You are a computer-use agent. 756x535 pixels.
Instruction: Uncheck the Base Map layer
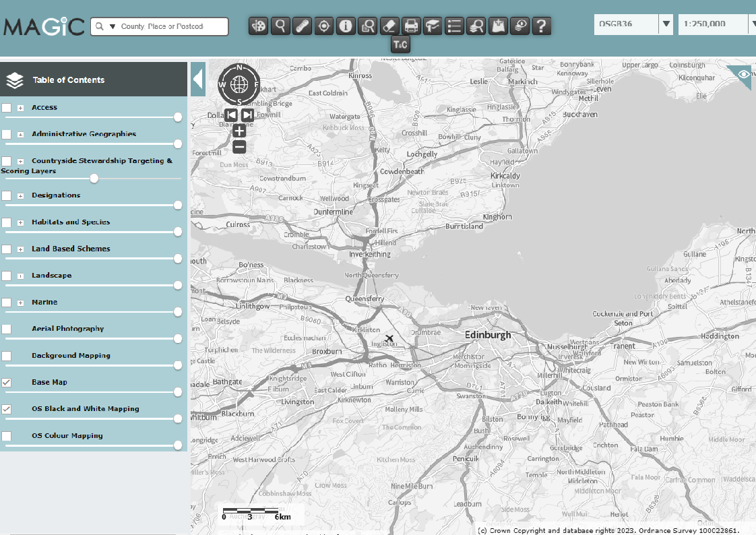(7, 383)
